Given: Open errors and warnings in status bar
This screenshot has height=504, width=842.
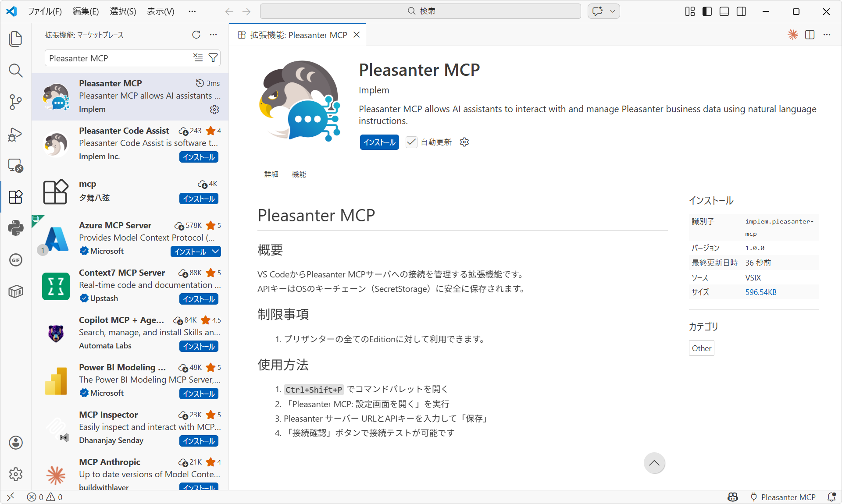Looking at the screenshot, I should (45, 497).
